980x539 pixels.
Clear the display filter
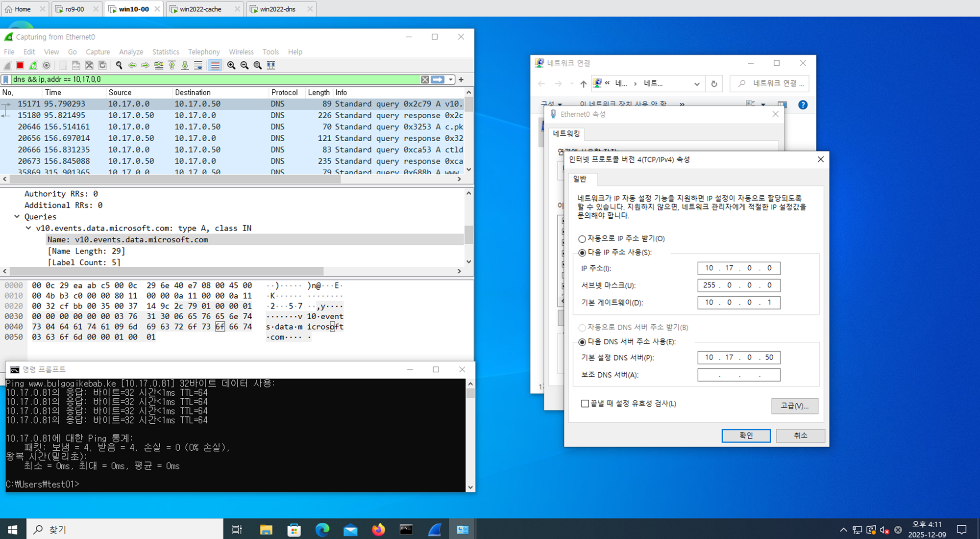pos(425,79)
